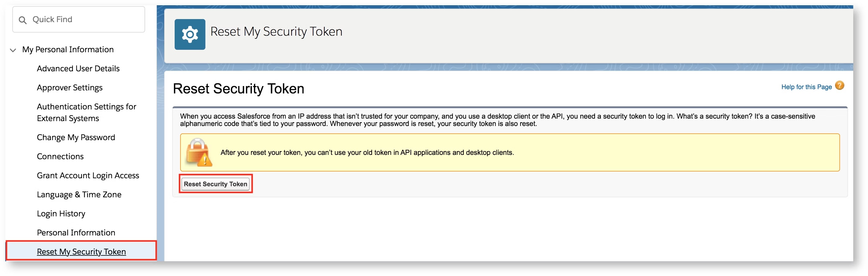
Task: Click the yellow warning banner message
Action: coord(367,152)
